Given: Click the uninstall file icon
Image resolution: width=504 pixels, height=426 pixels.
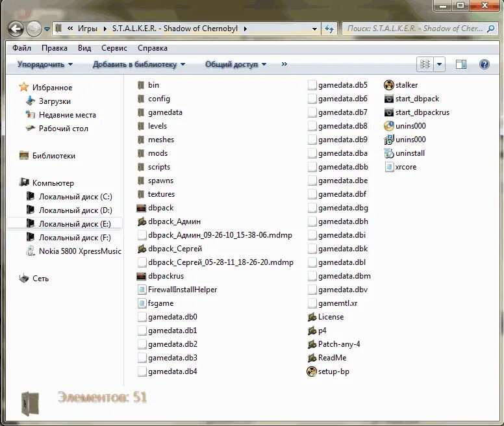Looking at the screenshot, I should click(x=389, y=153).
